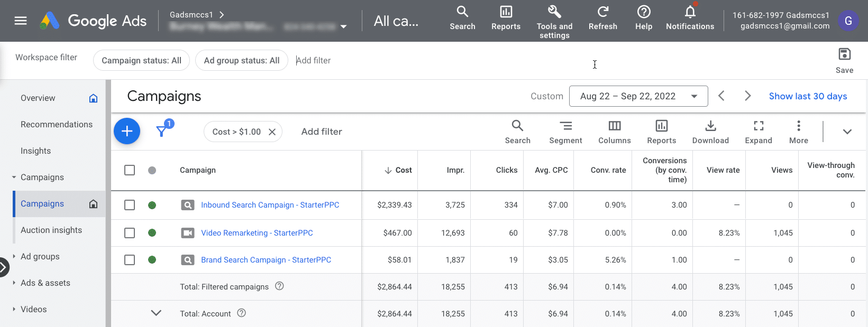Open the hamburger main menu

pyautogui.click(x=21, y=21)
